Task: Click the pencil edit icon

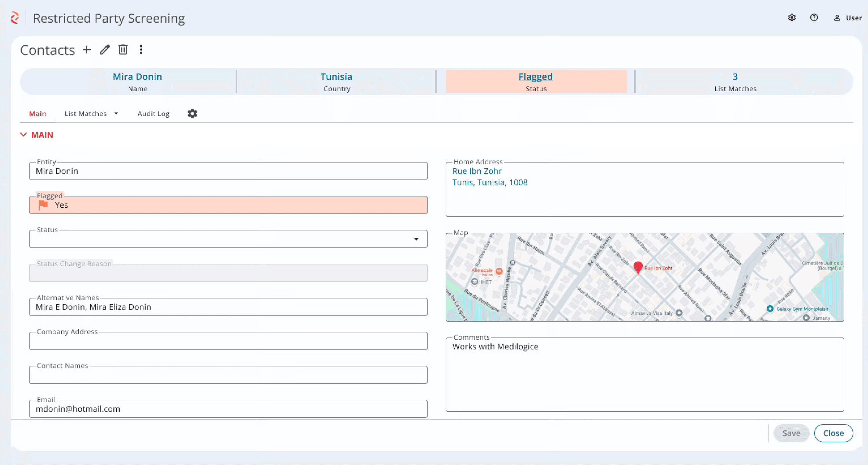Action: 105,50
